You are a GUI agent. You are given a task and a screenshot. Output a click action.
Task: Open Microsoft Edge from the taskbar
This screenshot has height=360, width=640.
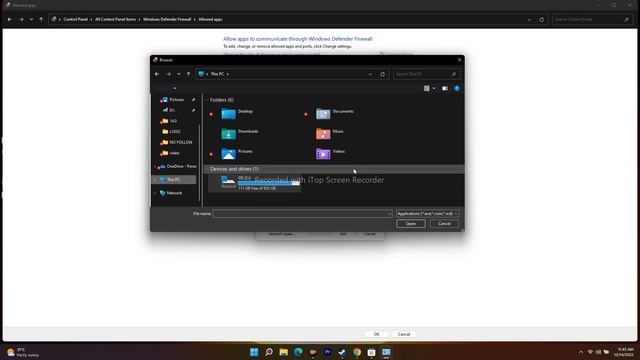point(298,352)
